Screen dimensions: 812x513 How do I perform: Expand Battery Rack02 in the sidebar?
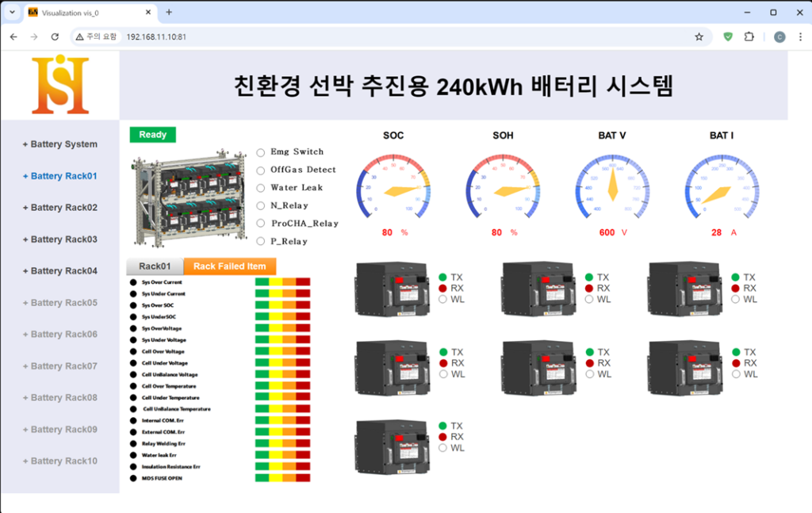[x=60, y=208]
